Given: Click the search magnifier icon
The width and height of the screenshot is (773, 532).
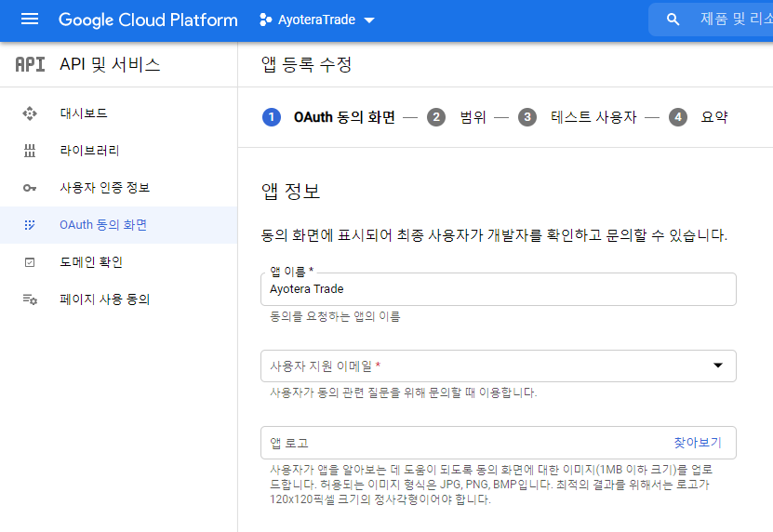Looking at the screenshot, I should (673, 20).
